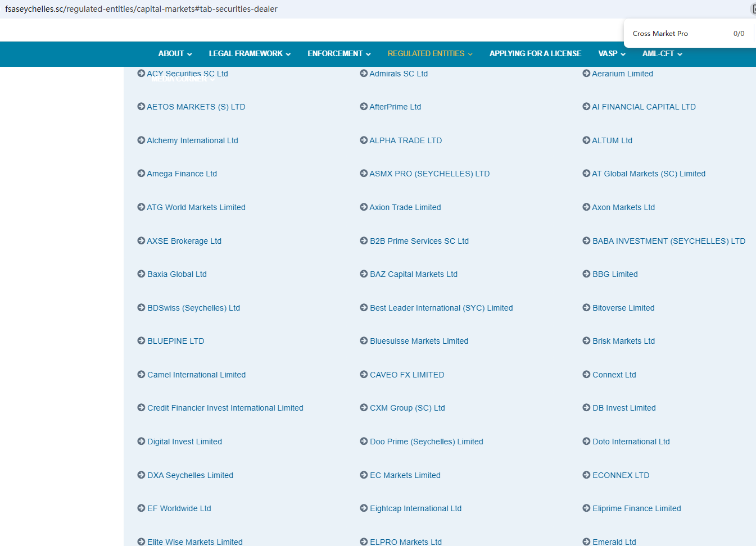Click arrow icon beside Amega Finance Ltd
The height and width of the screenshot is (546, 756).
(141, 174)
